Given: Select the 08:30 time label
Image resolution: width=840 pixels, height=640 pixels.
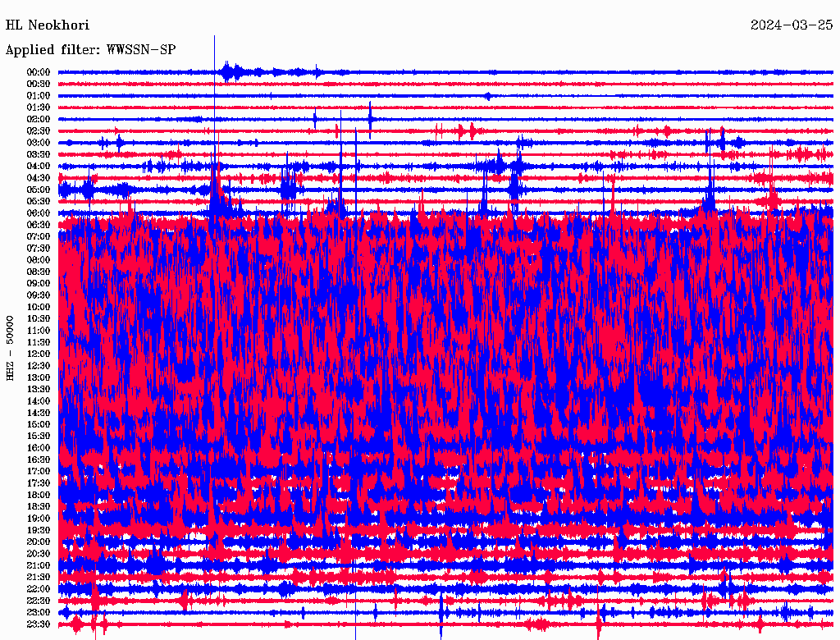Looking at the screenshot, I should 39,272.
